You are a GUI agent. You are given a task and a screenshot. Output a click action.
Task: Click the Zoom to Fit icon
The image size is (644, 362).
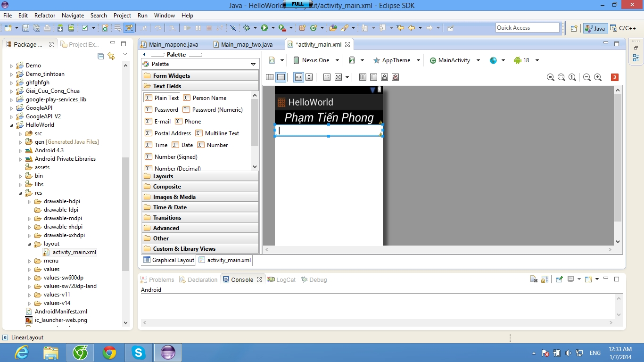tap(561, 77)
